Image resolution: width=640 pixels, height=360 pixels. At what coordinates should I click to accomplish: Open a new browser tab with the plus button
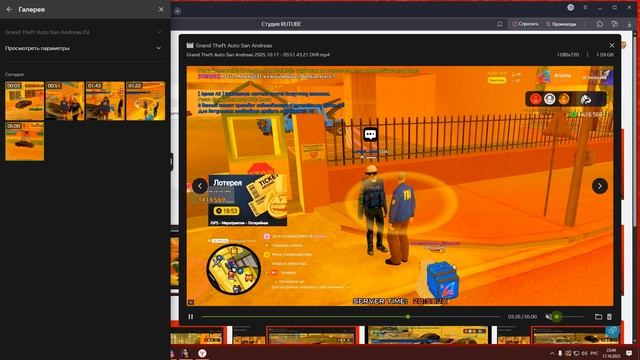pyautogui.click(x=178, y=11)
